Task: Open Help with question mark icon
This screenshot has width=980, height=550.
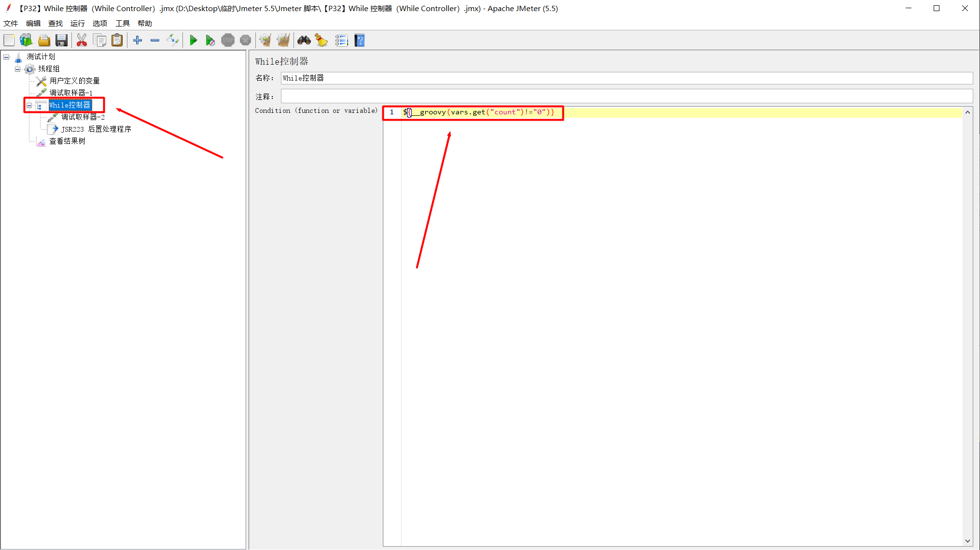Action: [x=360, y=41]
